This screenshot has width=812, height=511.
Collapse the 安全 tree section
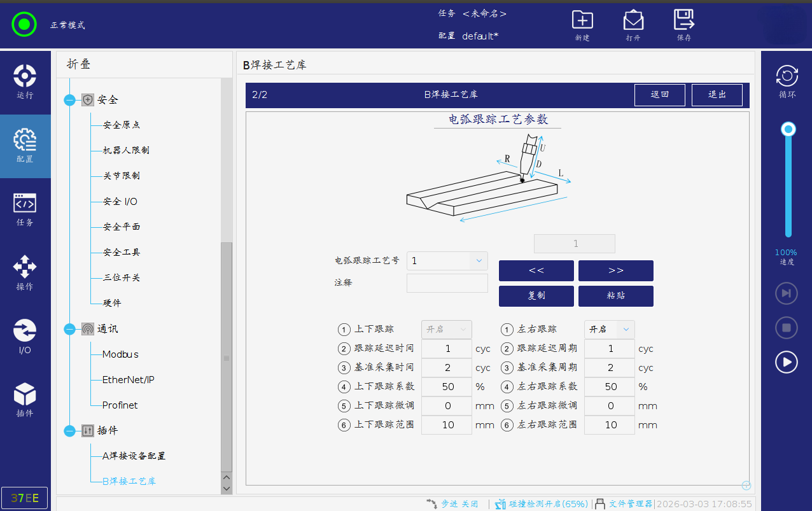click(69, 100)
